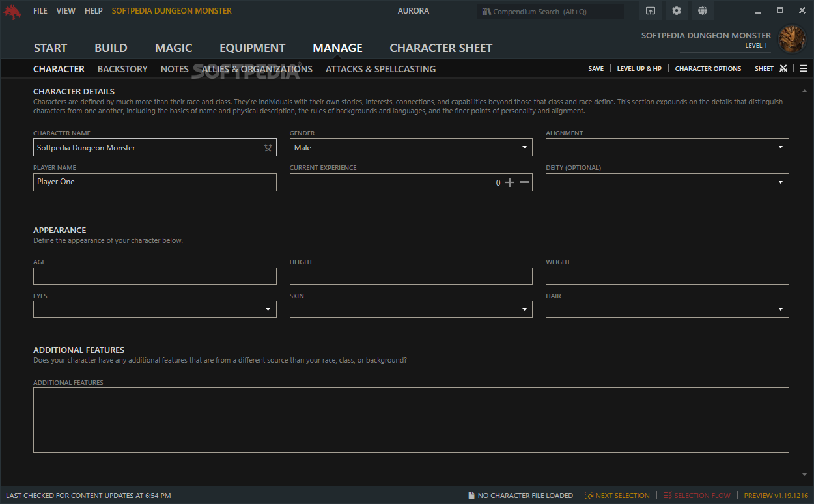Expand the Skin dropdown
This screenshot has width=814, height=504.
[411, 309]
